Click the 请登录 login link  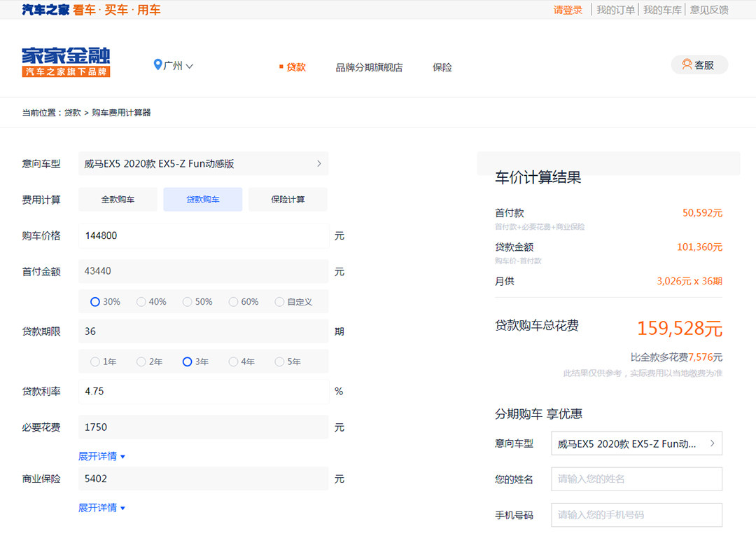click(x=568, y=10)
